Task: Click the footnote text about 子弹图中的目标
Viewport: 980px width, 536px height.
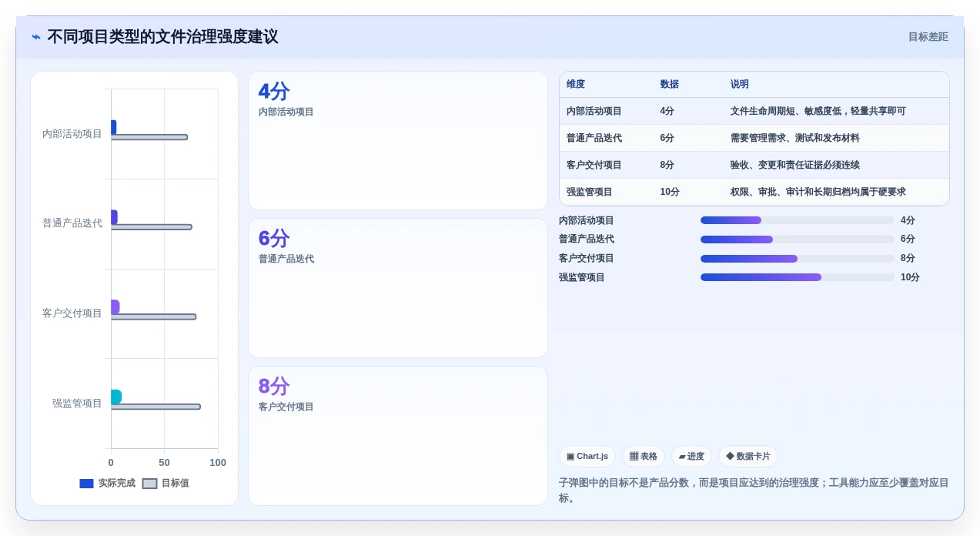Action: pyautogui.click(x=754, y=491)
